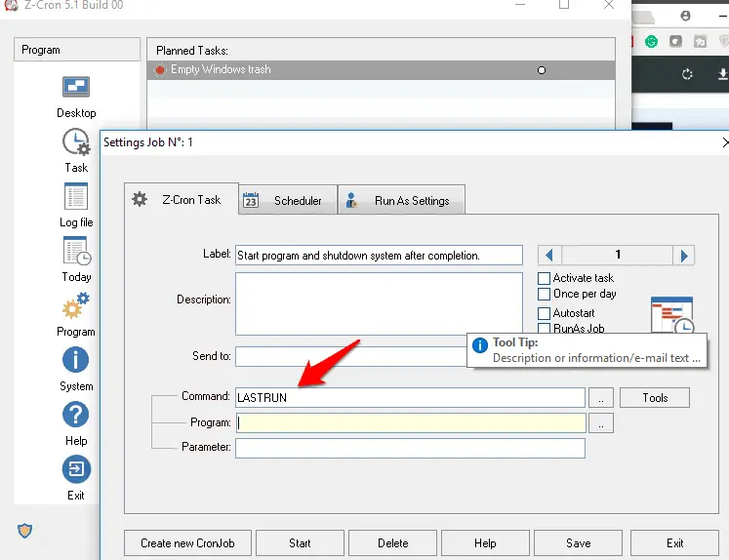Click Create new CronJob button
Viewport: 729px width, 560px height.
coord(187,542)
